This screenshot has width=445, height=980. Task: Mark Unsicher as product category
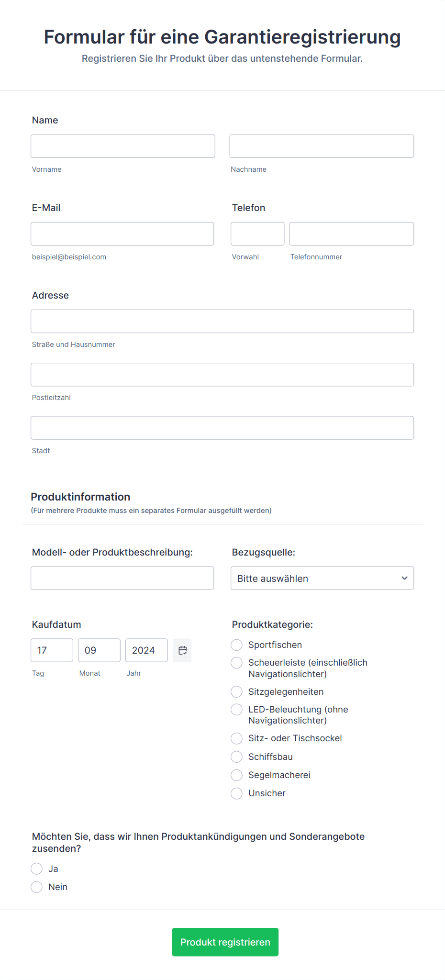tap(236, 793)
